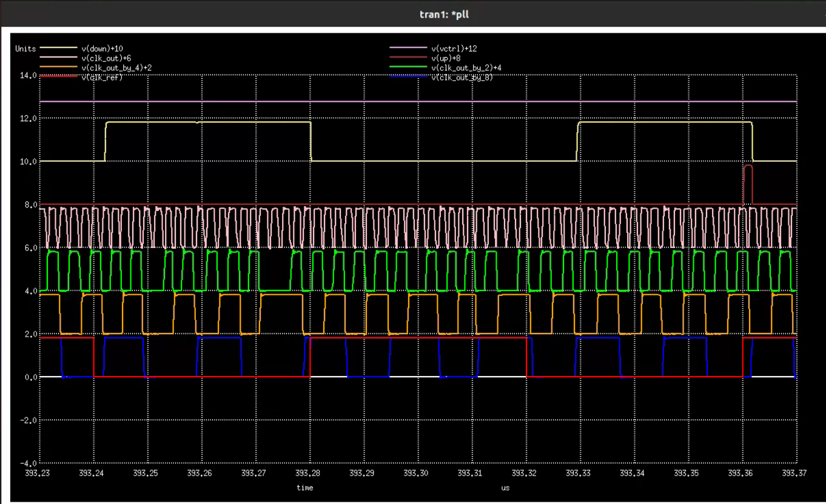Click the window title 'tran1: *pll'
The image size is (826, 504).
point(444,13)
